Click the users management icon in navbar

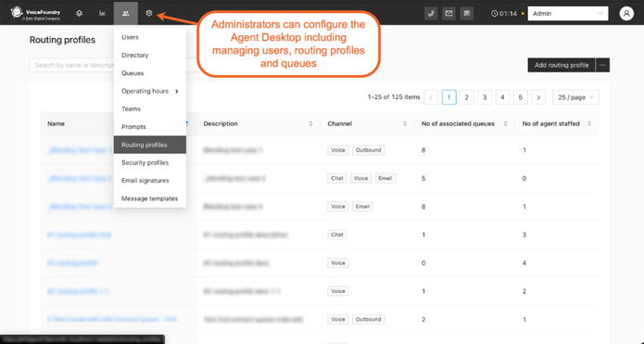tap(126, 14)
